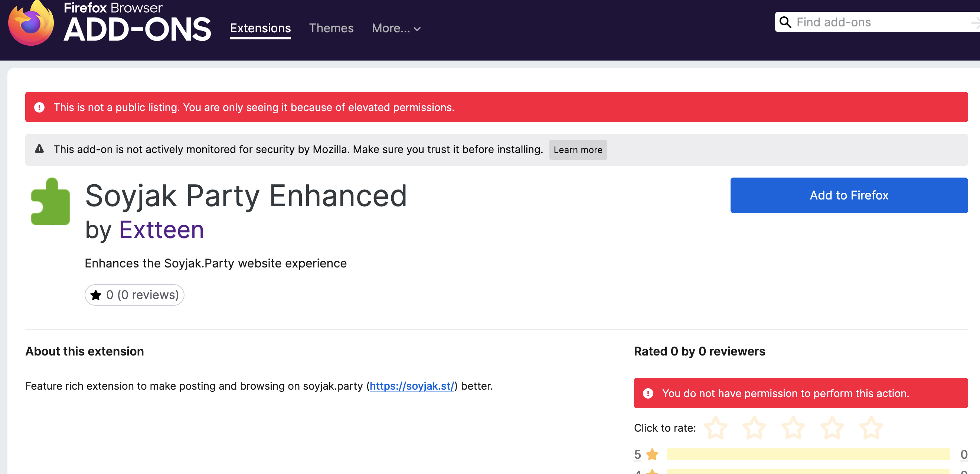Screen dimensions: 980x474
Task: Click the 5-star rating bar
Action: coord(808,454)
